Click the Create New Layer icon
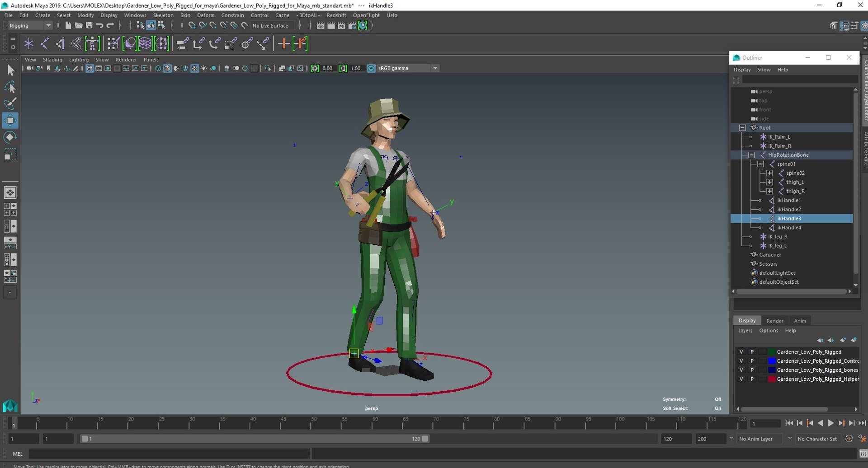Image resolution: width=868 pixels, height=468 pixels. 843,340
